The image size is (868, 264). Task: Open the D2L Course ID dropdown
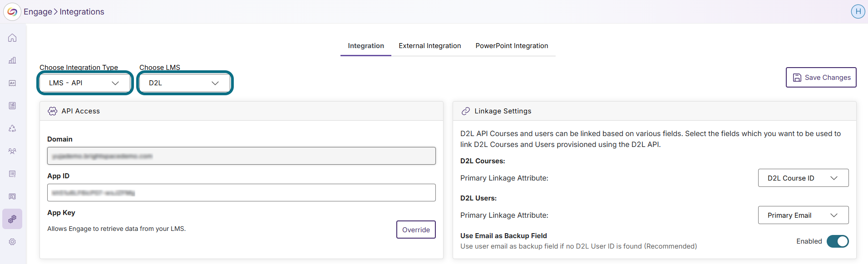803,178
